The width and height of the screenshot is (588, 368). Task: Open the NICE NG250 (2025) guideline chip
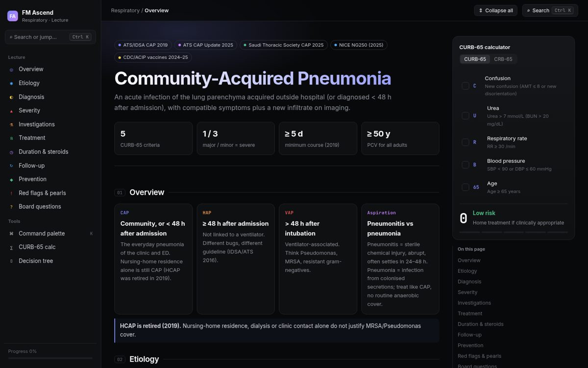tap(359, 45)
